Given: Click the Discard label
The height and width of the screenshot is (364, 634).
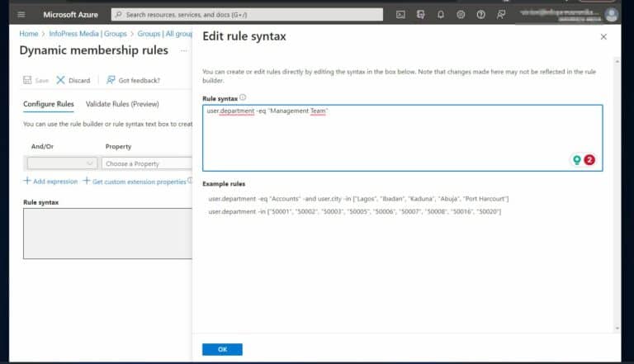Looking at the screenshot, I should point(79,81).
